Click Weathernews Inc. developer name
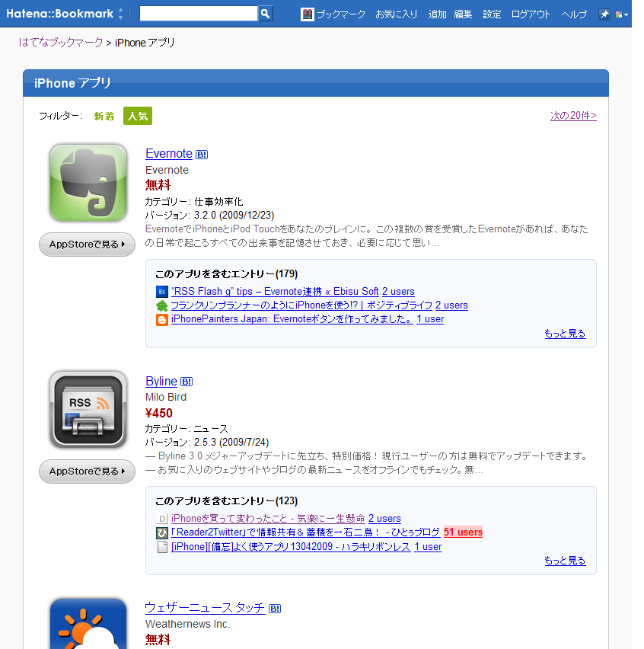 [x=188, y=624]
